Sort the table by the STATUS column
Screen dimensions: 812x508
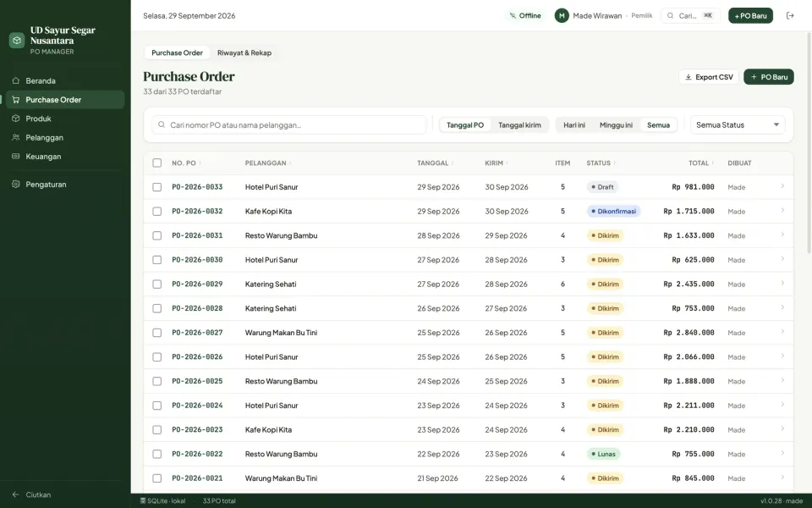tap(601, 163)
